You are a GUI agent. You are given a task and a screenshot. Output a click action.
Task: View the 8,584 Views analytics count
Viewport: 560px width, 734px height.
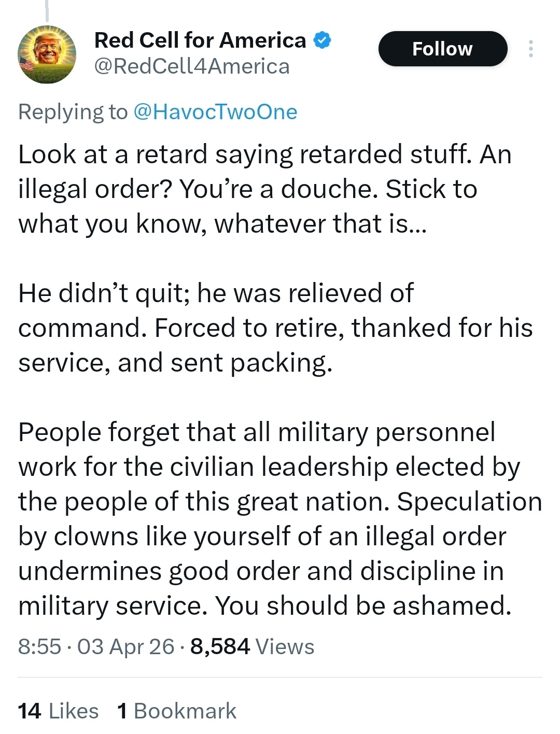(220, 646)
